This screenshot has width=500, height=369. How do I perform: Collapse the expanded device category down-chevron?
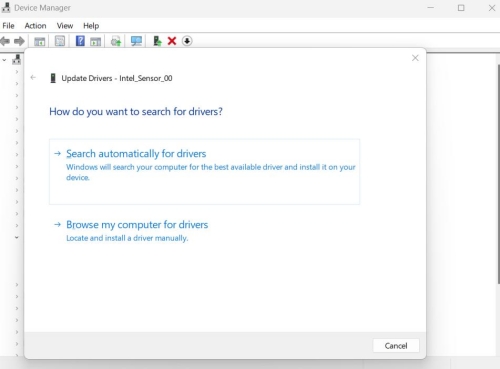pyautogui.click(x=16, y=237)
